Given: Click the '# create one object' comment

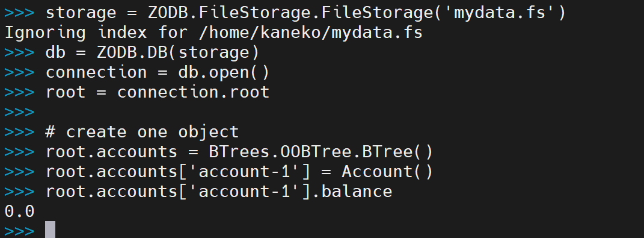Looking at the screenshot, I should point(142,132).
